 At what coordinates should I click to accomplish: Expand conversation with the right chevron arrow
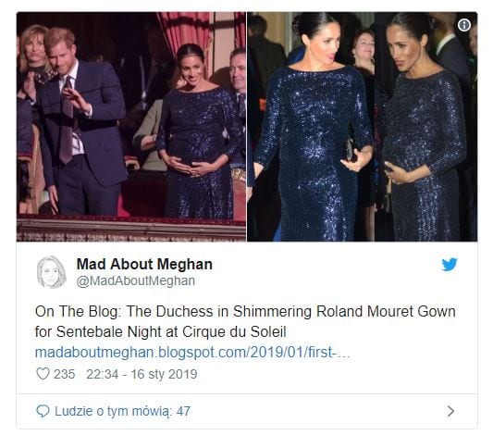450,411
